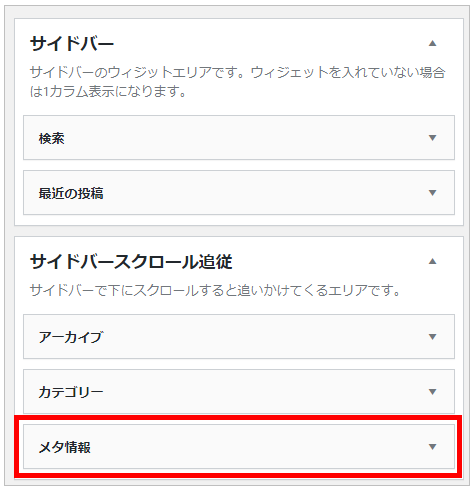Click the サイドバー section heading
Screen dimensions: 476x492
click(72, 44)
